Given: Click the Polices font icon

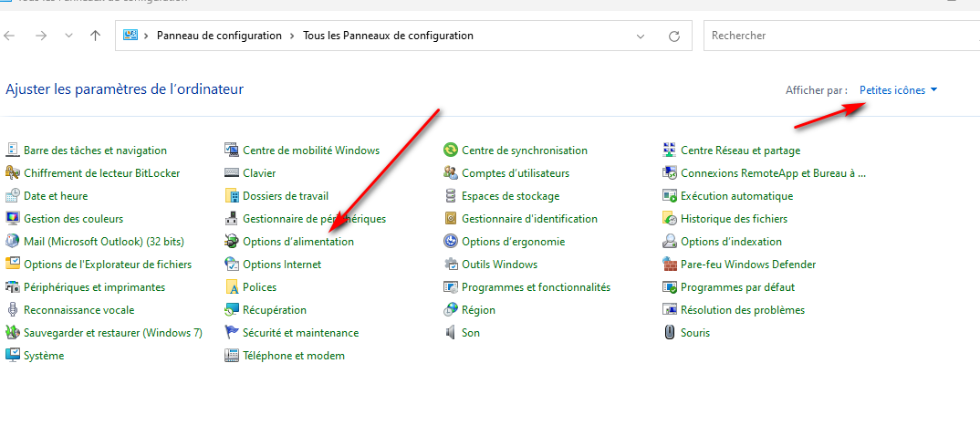Looking at the screenshot, I should 232,287.
